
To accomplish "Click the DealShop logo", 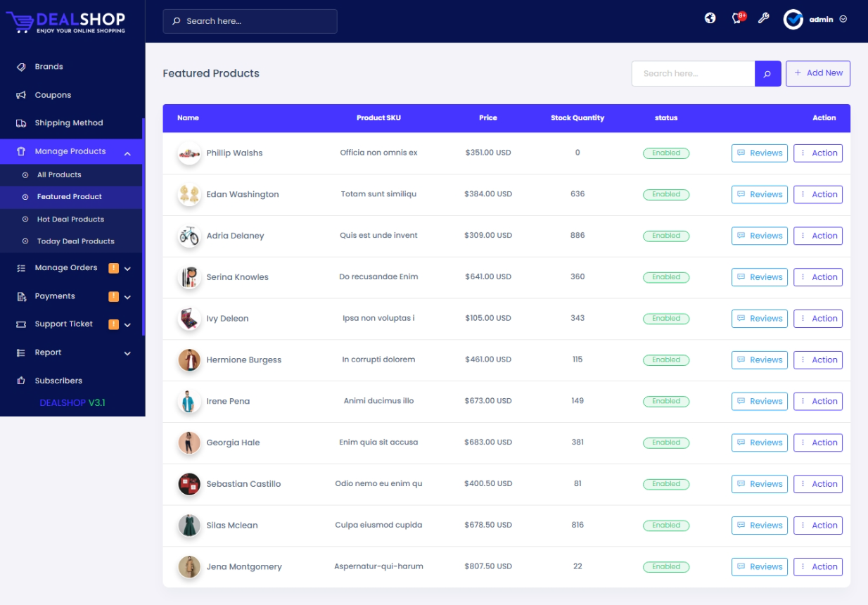I will pos(66,22).
